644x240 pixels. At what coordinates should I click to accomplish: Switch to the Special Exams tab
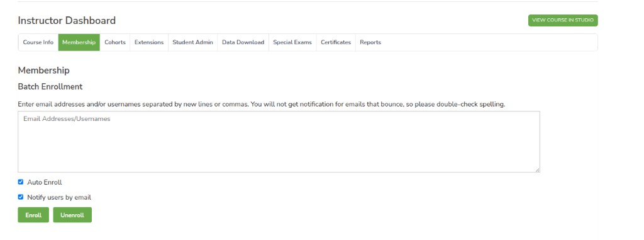[292, 42]
